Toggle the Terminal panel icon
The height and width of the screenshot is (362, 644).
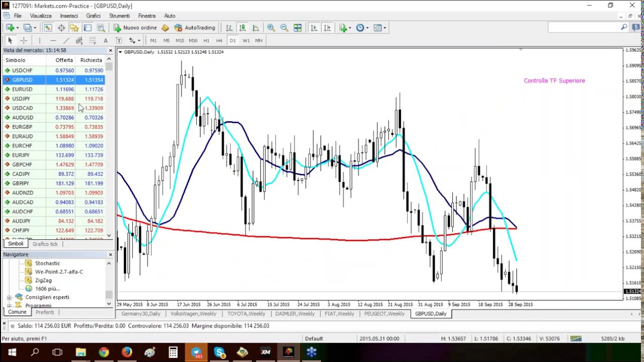point(88,28)
